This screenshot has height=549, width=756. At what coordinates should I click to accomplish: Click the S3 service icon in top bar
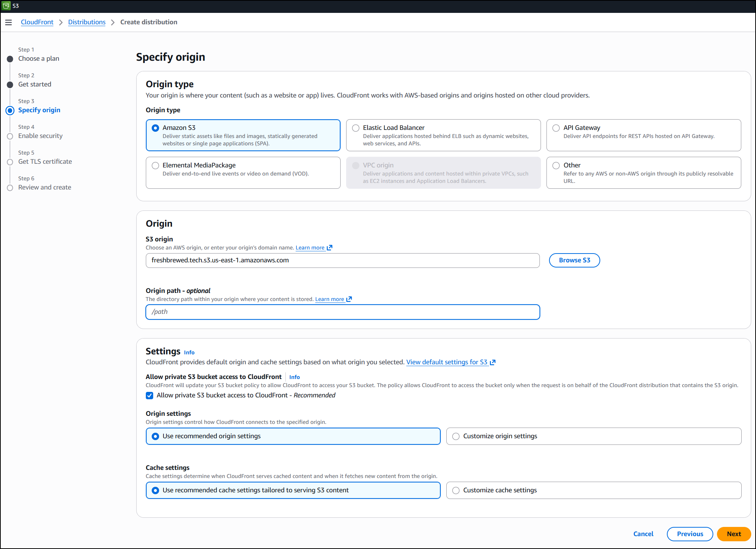click(6, 6)
